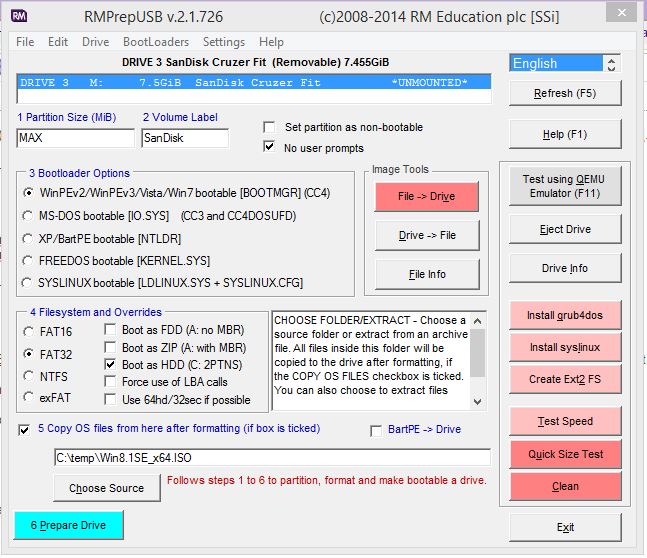Open the Settings menu
The width and height of the screenshot is (647, 558).
point(224,42)
